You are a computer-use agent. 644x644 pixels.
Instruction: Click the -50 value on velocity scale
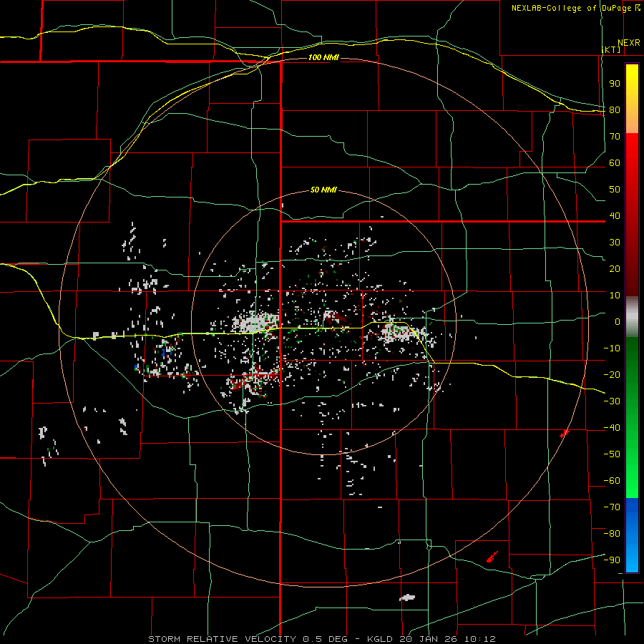tap(612, 454)
